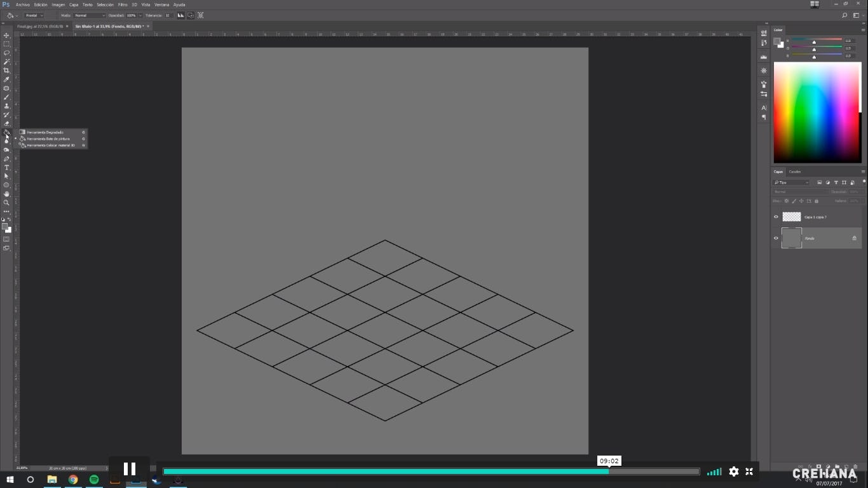The width and height of the screenshot is (868, 488).
Task: Hide the Fondo layer visibility
Action: click(x=776, y=238)
